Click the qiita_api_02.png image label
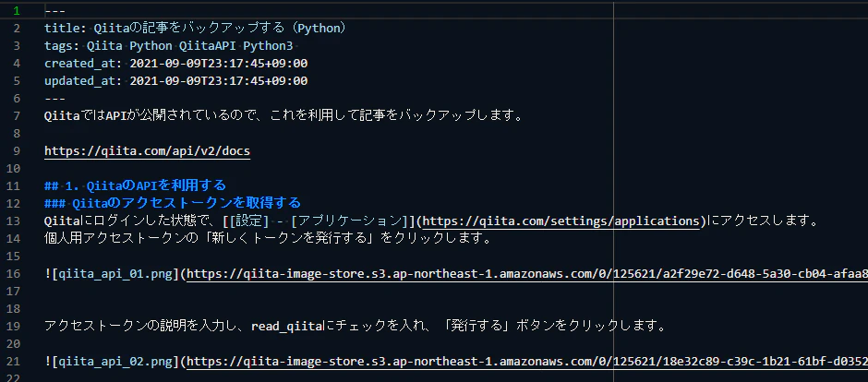Viewport: 868px width, 382px height. [115, 362]
